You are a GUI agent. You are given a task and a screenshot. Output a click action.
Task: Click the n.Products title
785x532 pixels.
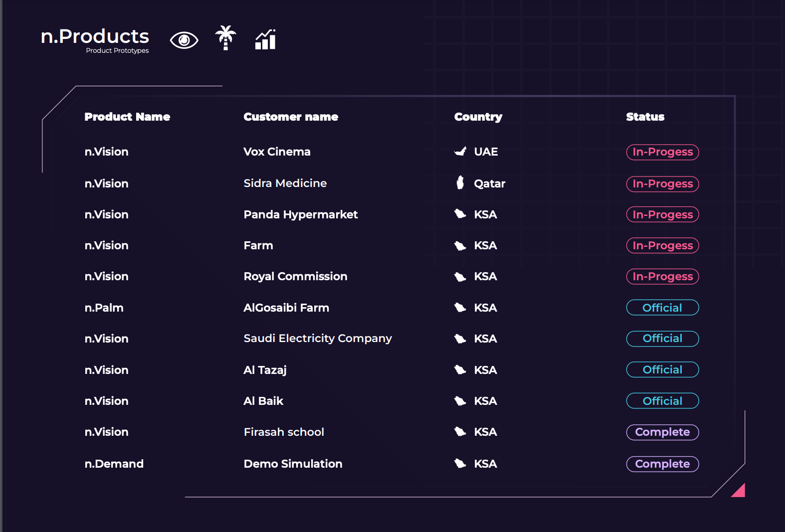[95, 36]
